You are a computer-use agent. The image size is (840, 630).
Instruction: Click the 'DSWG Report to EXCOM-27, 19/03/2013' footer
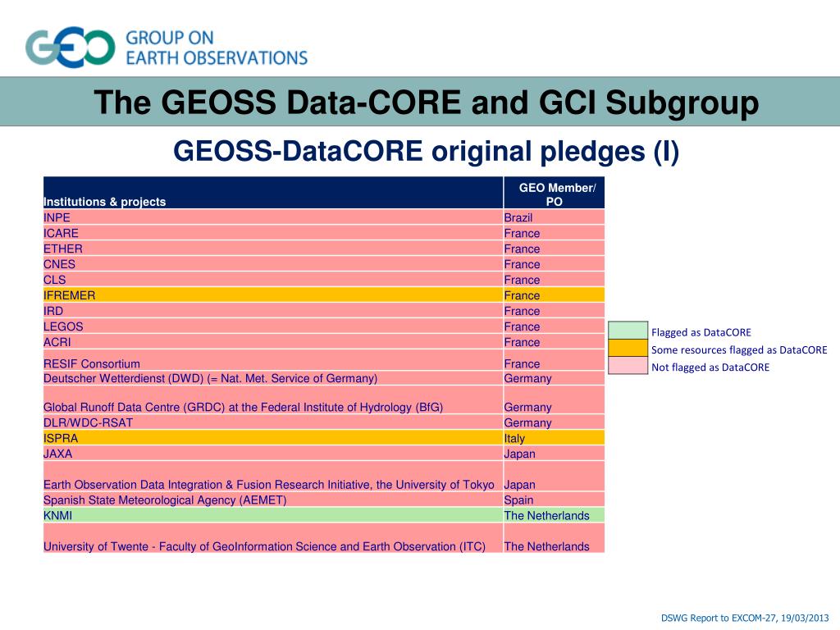(x=745, y=618)
